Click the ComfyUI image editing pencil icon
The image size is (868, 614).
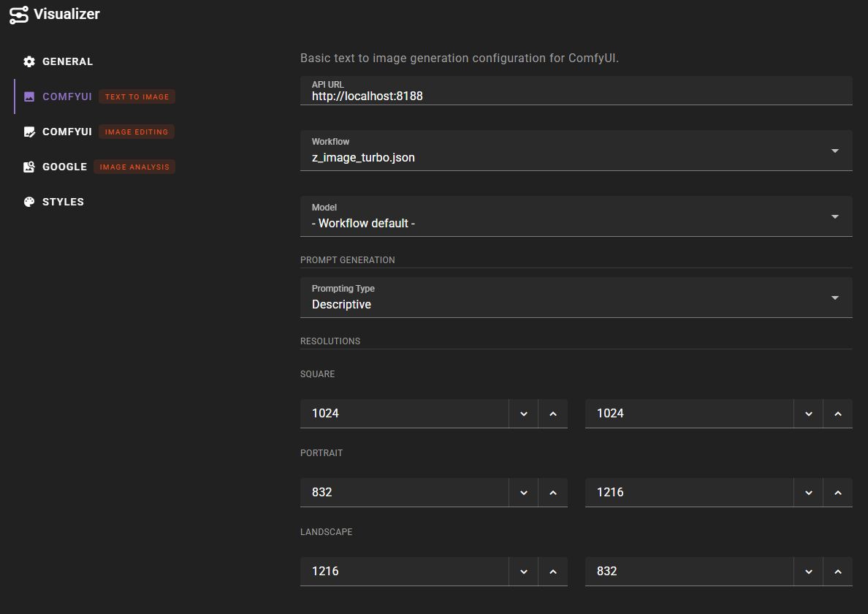pyautogui.click(x=28, y=132)
